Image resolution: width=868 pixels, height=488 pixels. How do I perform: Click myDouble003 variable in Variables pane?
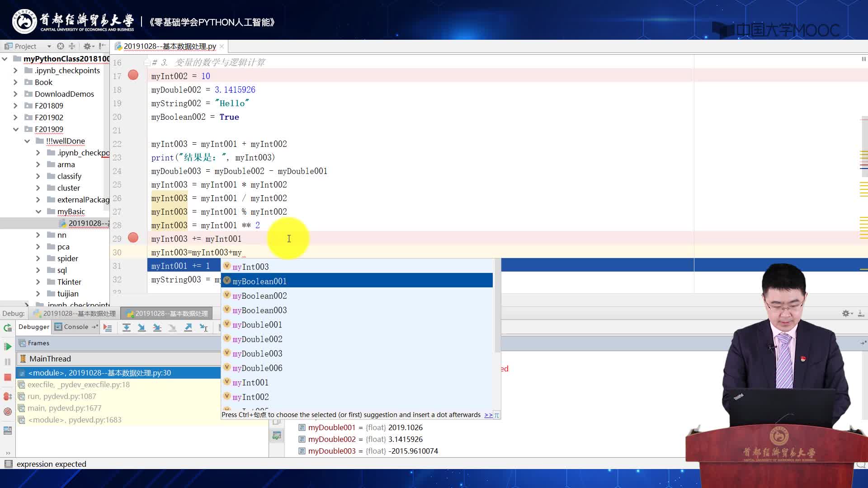[x=331, y=451]
